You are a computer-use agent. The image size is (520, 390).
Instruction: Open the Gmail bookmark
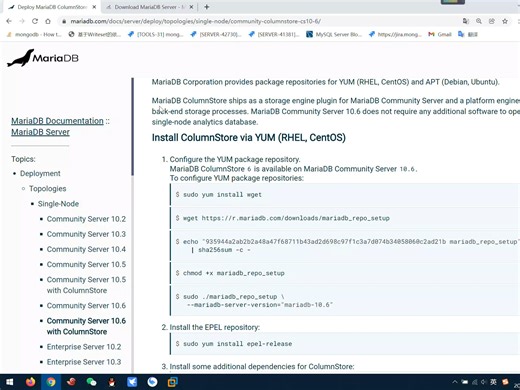click(440, 34)
